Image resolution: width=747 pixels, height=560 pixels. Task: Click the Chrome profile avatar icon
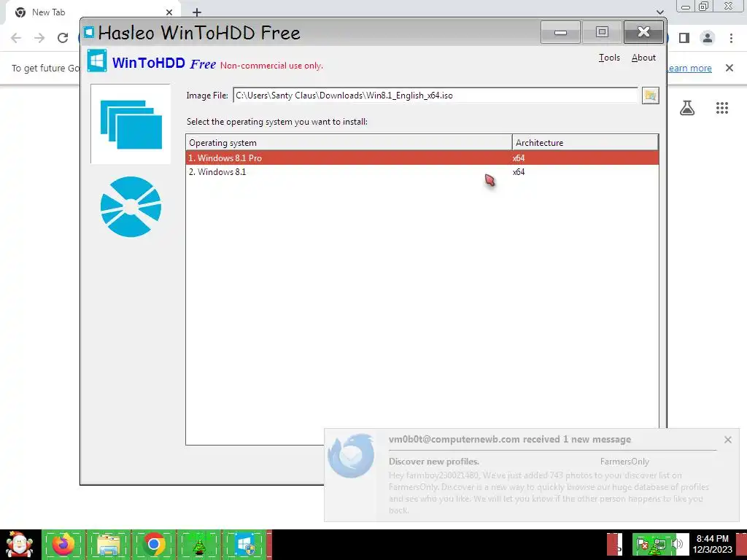708,38
